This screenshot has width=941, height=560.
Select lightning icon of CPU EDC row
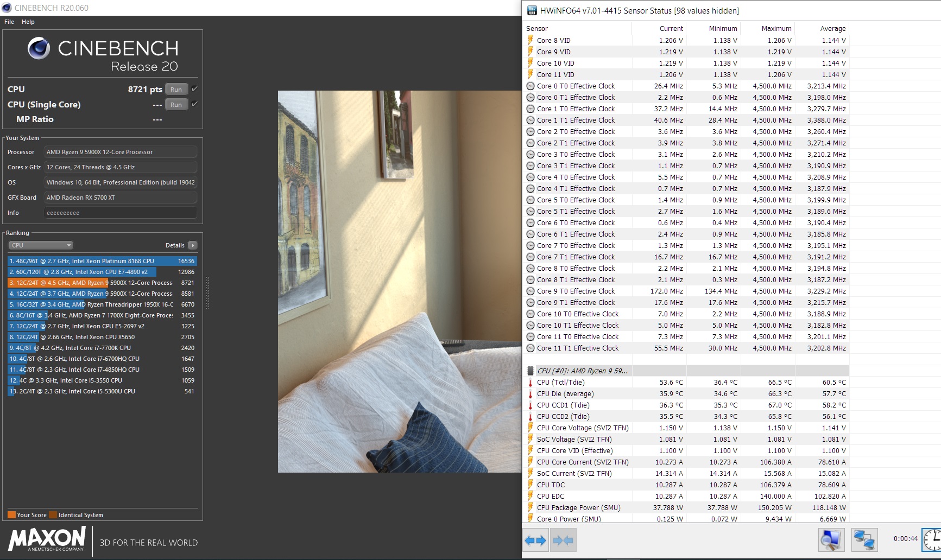(x=531, y=496)
